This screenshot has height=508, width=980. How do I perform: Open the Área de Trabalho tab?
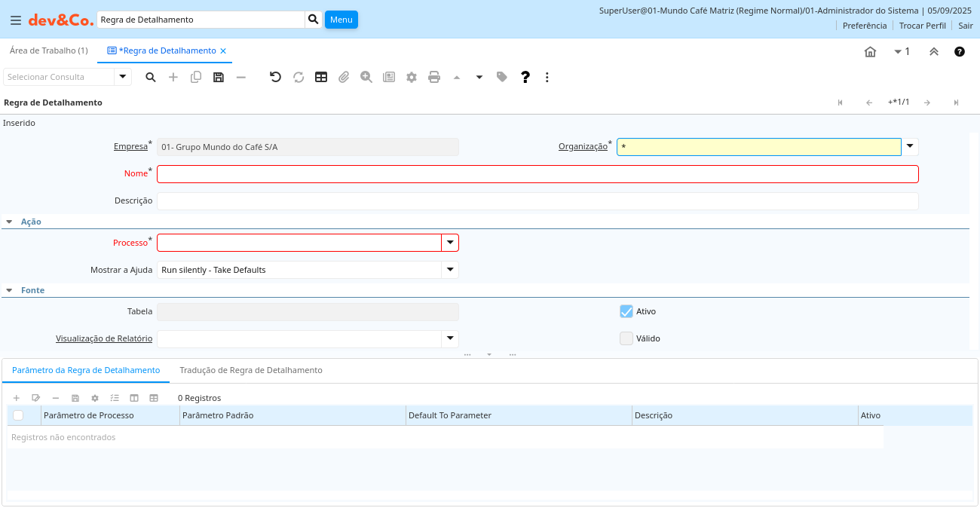tap(48, 50)
